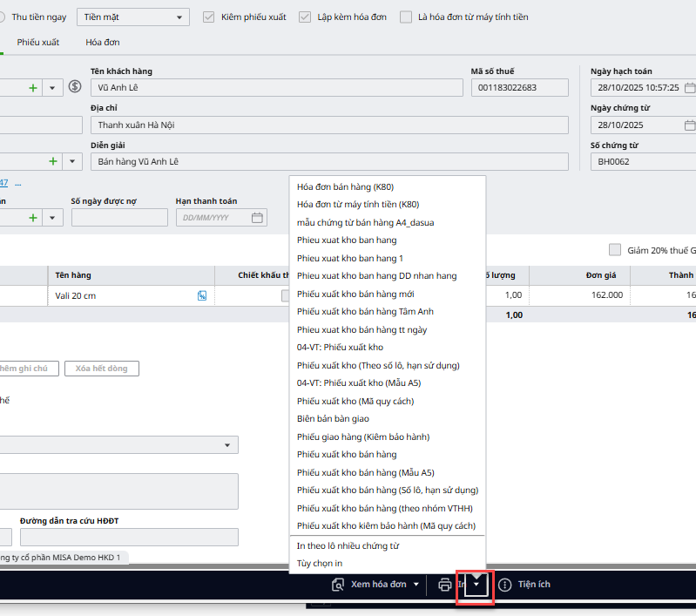Click the Tiện ích info icon
This screenshot has width=696, height=616.
(504, 585)
